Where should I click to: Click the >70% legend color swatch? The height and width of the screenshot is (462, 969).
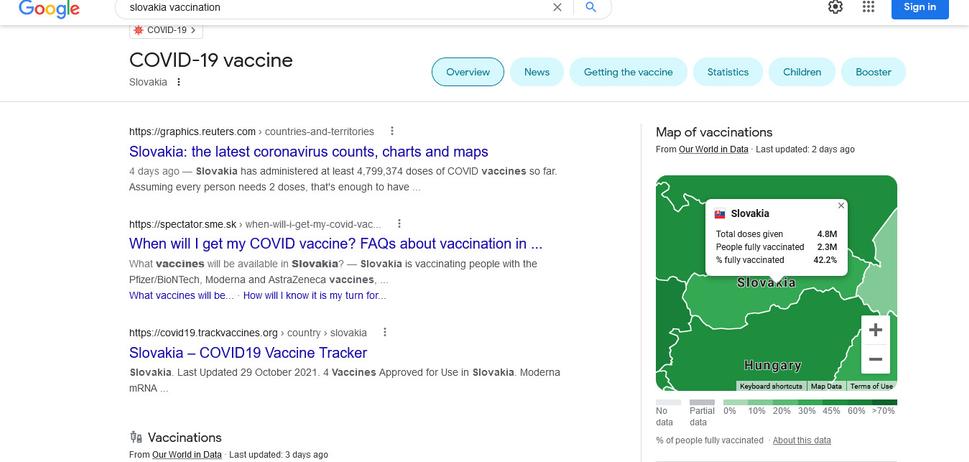point(884,402)
